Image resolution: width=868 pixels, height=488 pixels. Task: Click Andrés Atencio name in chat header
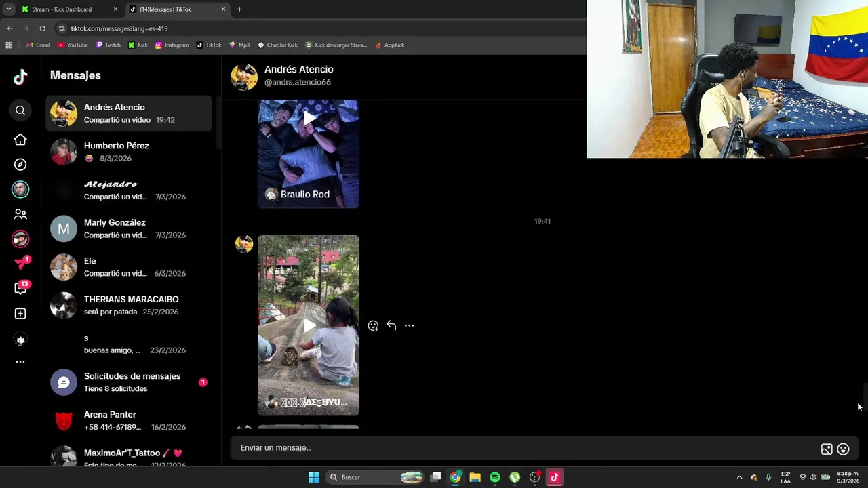[298, 69]
